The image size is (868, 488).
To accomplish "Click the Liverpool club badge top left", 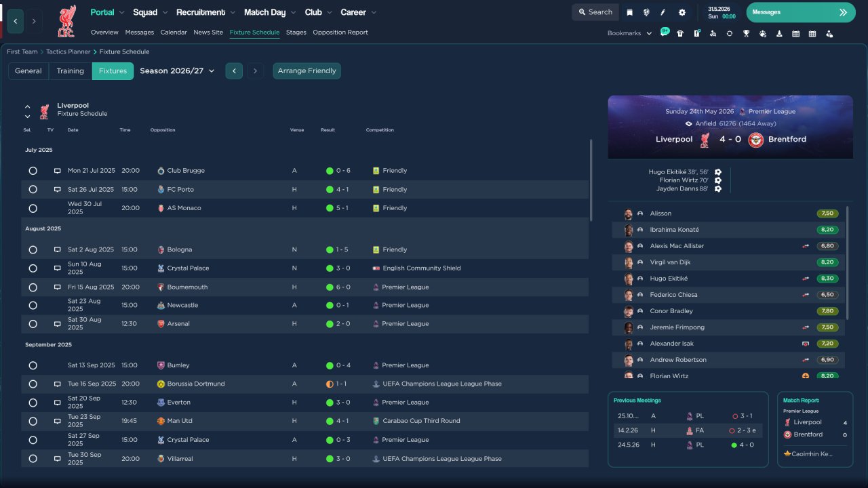I will pos(66,21).
